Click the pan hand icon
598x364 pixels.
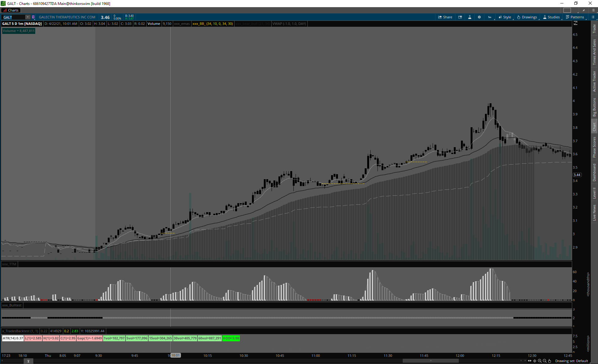click(550, 361)
